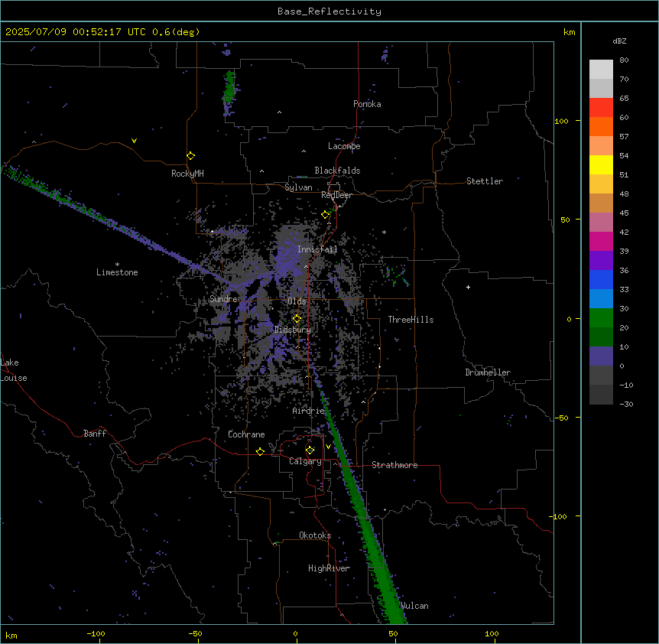Click the Drumheller label
The height and width of the screenshot is (644, 659).
(488, 372)
